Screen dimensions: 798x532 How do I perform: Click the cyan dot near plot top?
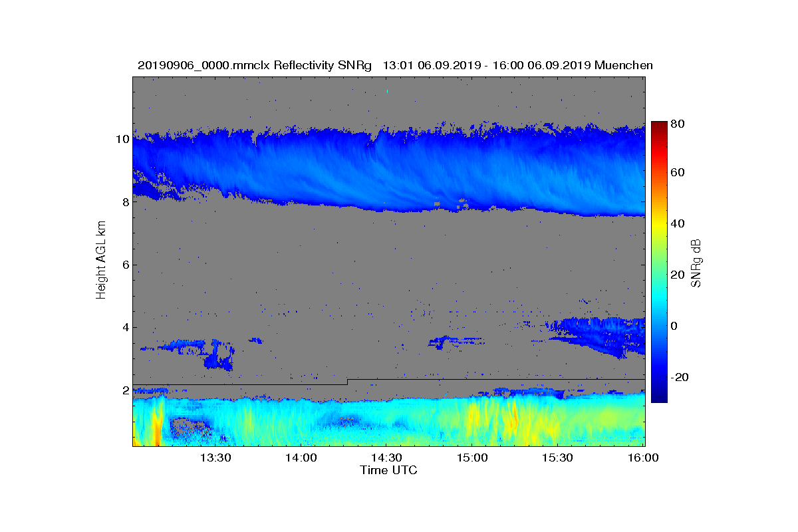pos(387,91)
